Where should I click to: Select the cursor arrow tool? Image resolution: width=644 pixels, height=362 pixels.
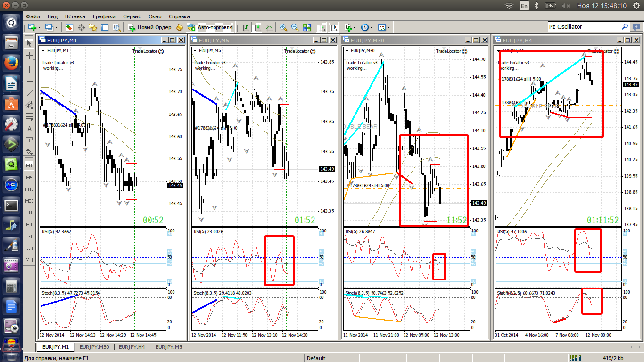coord(29,43)
